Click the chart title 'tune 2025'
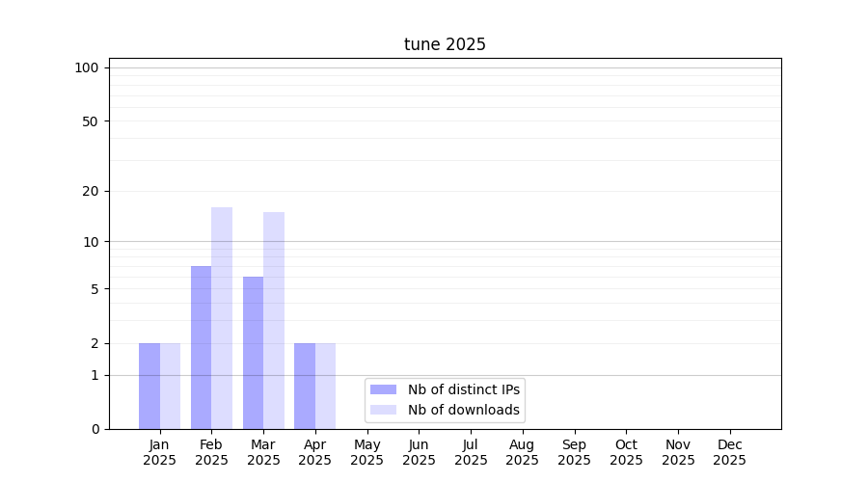 tap(445, 44)
